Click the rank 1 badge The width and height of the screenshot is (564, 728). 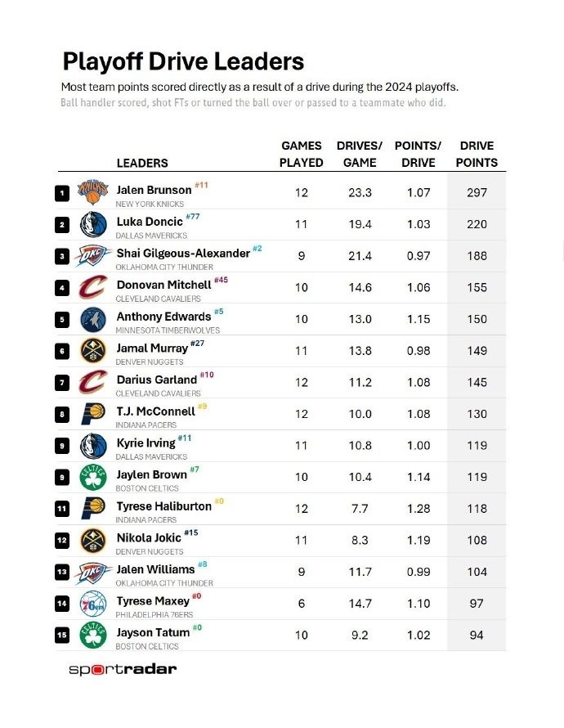click(61, 193)
